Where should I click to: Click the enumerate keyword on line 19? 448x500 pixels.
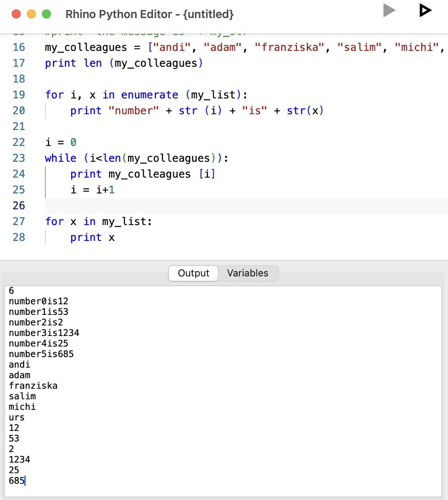[x=150, y=95]
